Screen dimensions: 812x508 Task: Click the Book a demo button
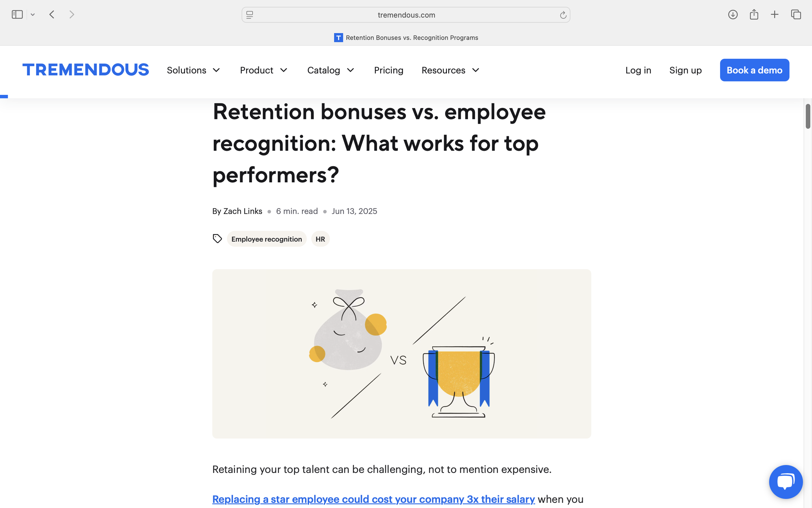[754, 70]
